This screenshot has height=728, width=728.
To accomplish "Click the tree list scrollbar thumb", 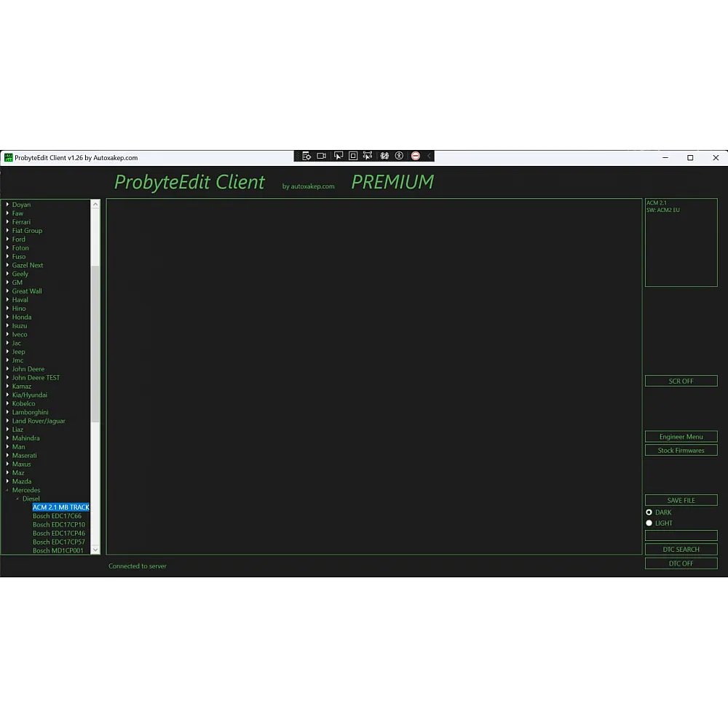I will click(x=95, y=344).
